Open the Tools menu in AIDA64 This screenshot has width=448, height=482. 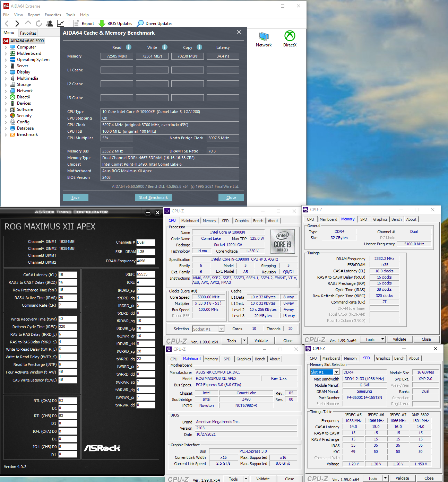[x=70, y=15]
